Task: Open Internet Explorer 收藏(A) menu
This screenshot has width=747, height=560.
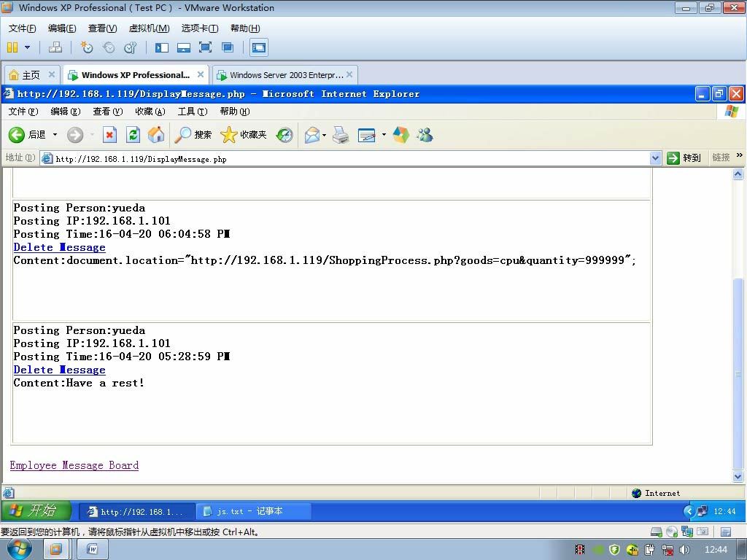Action: (150, 112)
